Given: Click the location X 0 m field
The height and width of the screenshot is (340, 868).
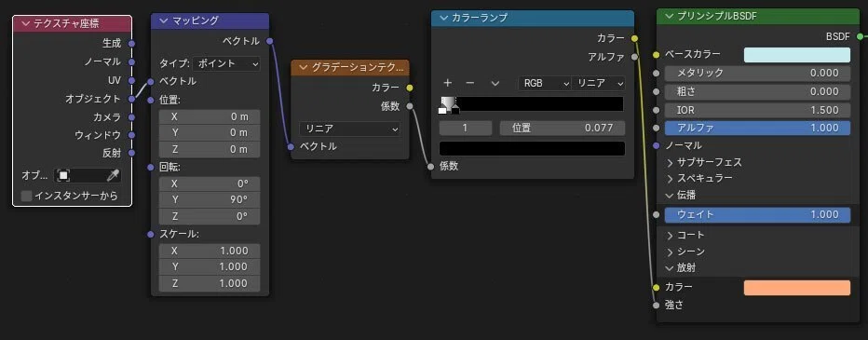Looking at the screenshot, I should [210, 116].
